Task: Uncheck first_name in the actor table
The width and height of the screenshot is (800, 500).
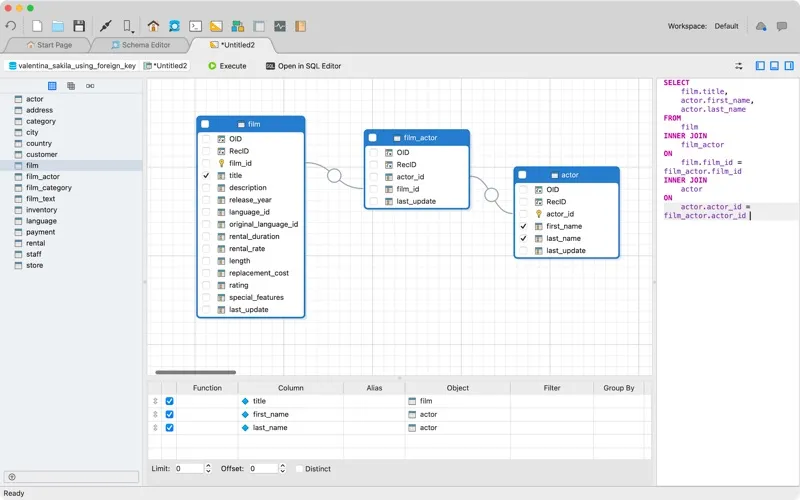Action: 523,226
